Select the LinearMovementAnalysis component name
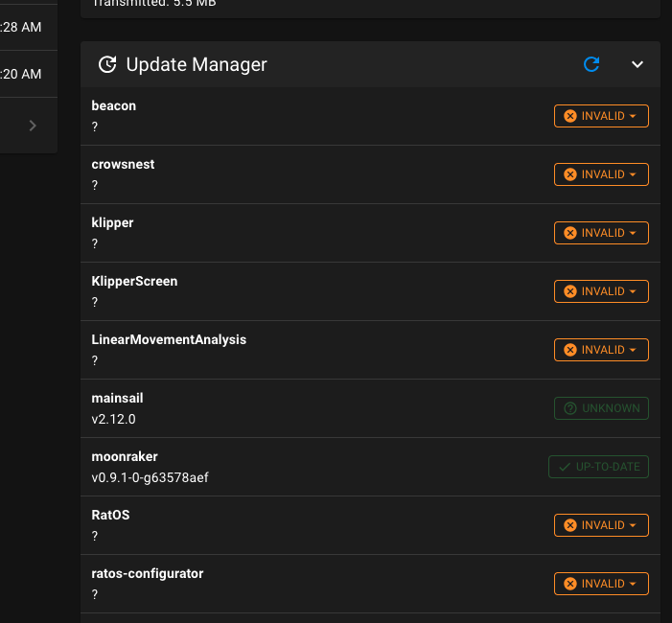This screenshot has width=672, height=623. coord(169,340)
